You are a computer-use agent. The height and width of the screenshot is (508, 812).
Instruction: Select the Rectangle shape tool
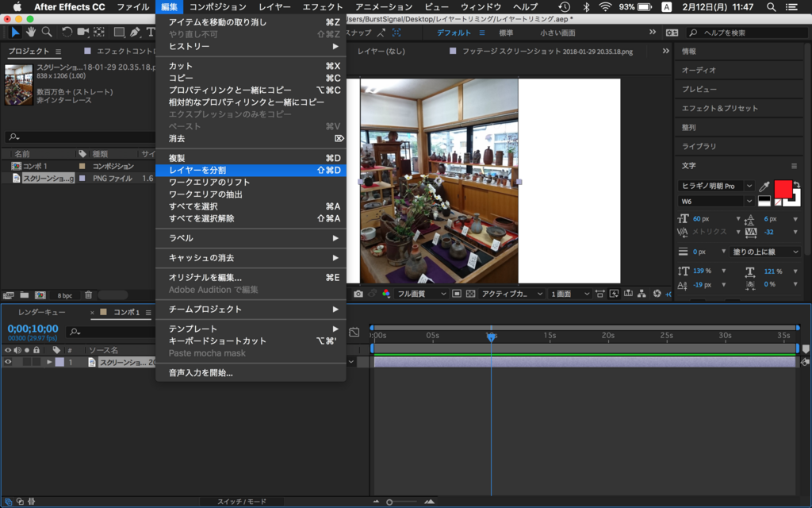pyautogui.click(x=119, y=32)
